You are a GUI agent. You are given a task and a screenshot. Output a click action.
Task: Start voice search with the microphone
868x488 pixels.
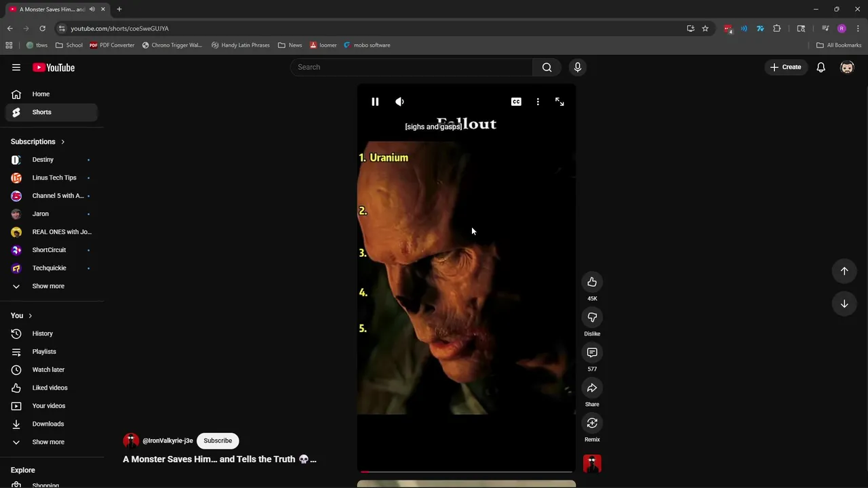pyautogui.click(x=578, y=67)
